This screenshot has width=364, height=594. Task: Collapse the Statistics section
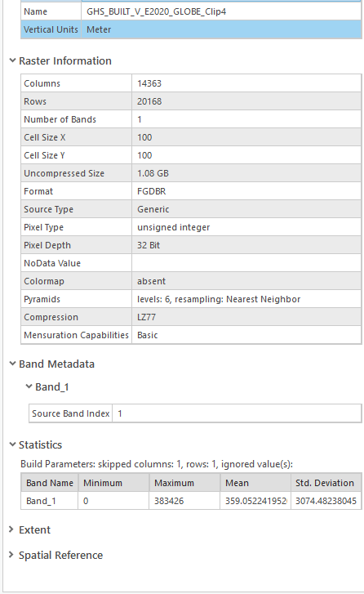coord(12,444)
